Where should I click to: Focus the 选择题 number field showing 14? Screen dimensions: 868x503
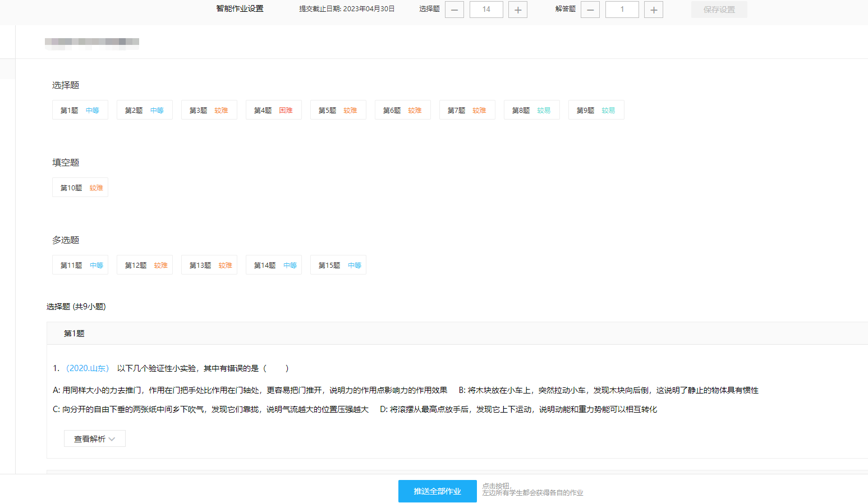point(486,10)
